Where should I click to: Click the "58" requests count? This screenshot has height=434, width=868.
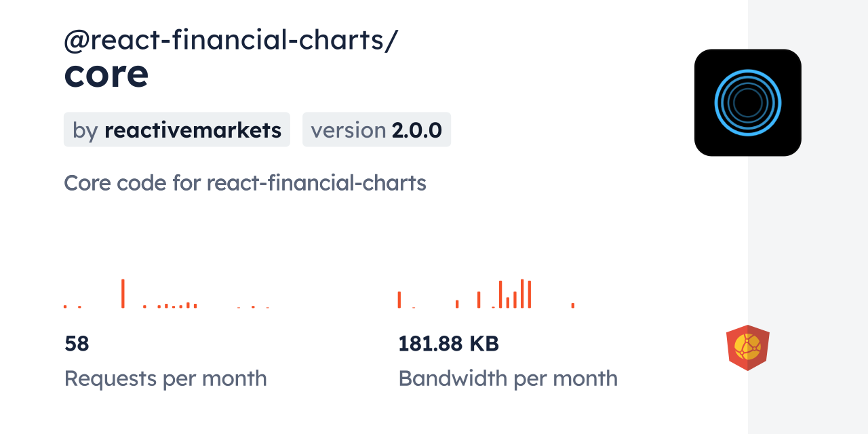pyautogui.click(x=77, y=344)
